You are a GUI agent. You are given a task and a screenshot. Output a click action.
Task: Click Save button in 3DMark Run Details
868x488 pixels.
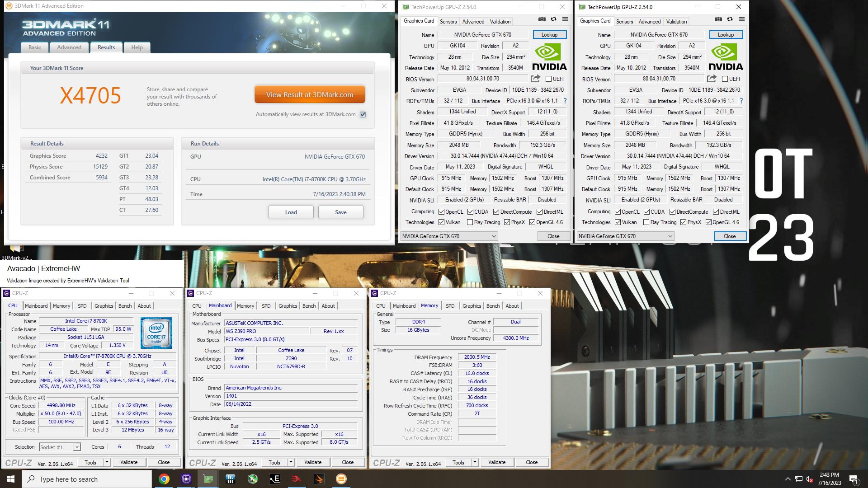tap(341, 212)
